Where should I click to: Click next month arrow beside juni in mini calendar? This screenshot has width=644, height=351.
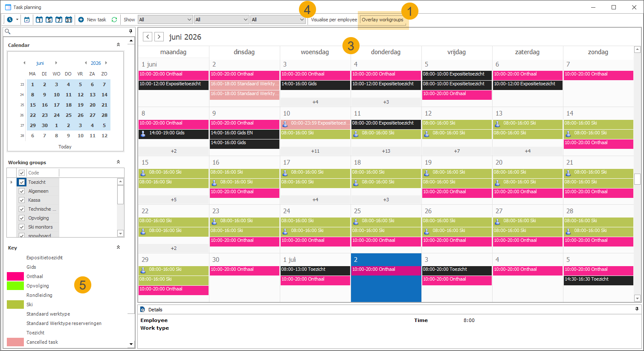[x=56, y=63]
